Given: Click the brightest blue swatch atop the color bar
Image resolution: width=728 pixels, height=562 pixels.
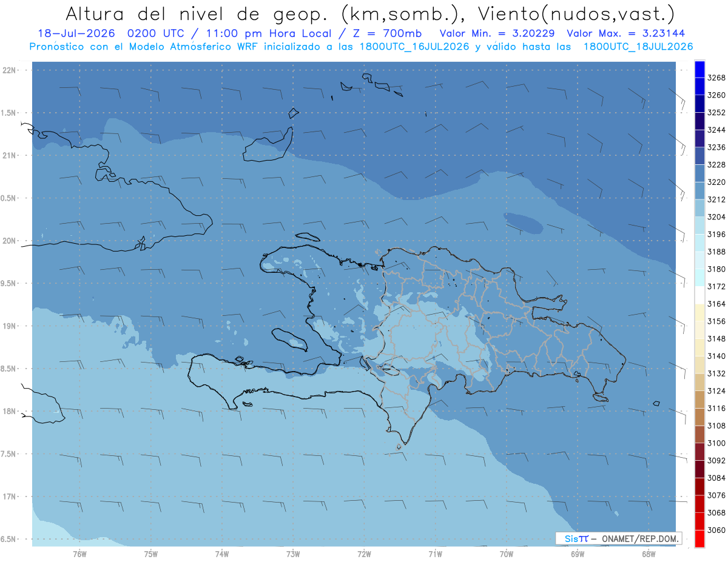Looking at the screenshot, I should 699,69.
